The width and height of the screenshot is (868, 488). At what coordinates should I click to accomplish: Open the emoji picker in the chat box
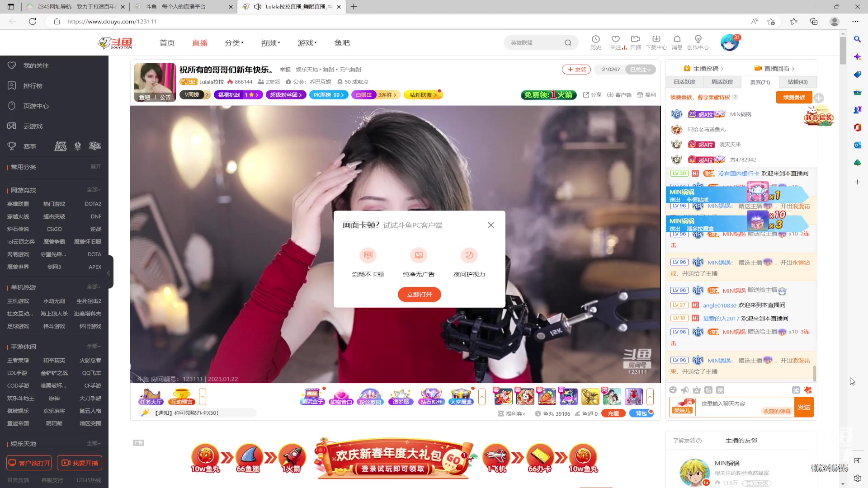pyautogui.click(x=674, y=390)
